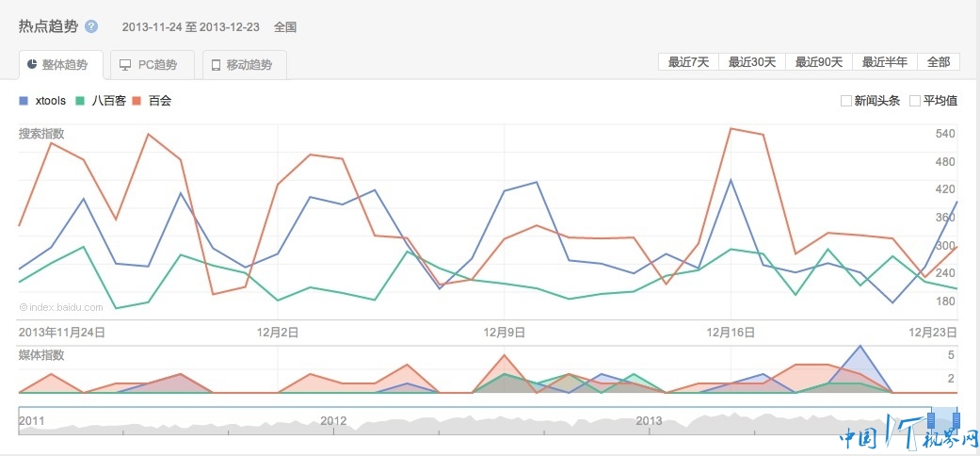Click the 全国 region label
Image resolution: width=980 pixels, height=456 pixels.
tap(285, 27)
